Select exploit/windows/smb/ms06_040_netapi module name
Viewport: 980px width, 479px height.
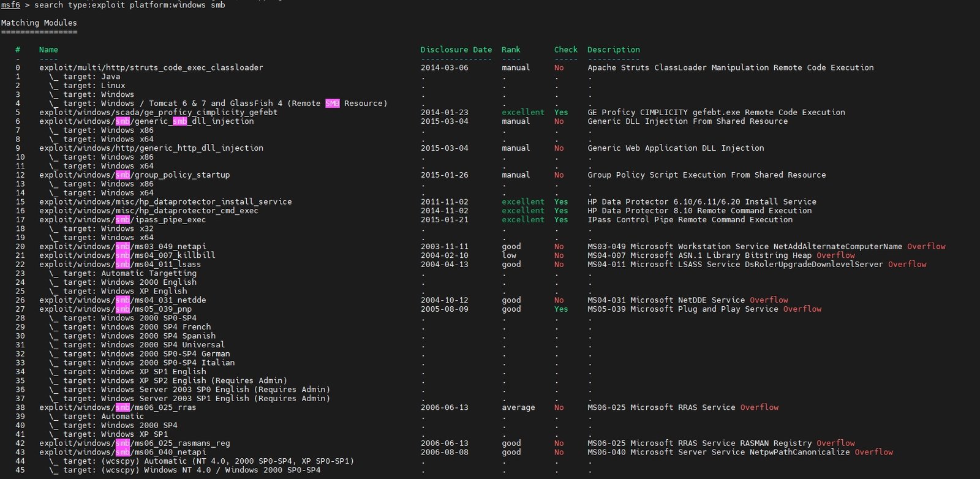click(x=123, y=452)
